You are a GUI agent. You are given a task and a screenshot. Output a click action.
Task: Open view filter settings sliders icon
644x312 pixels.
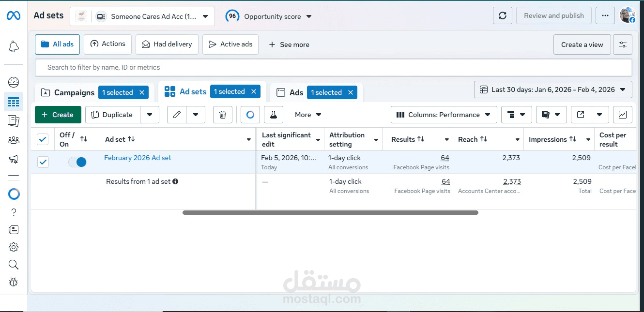[623, 45]
